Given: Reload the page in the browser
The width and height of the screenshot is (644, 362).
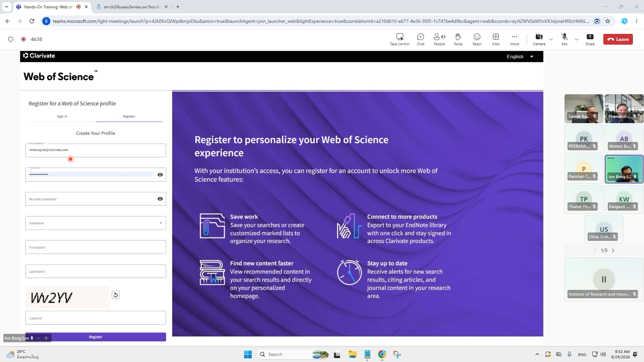Looking at the screenshot, I should pos(32,21).
